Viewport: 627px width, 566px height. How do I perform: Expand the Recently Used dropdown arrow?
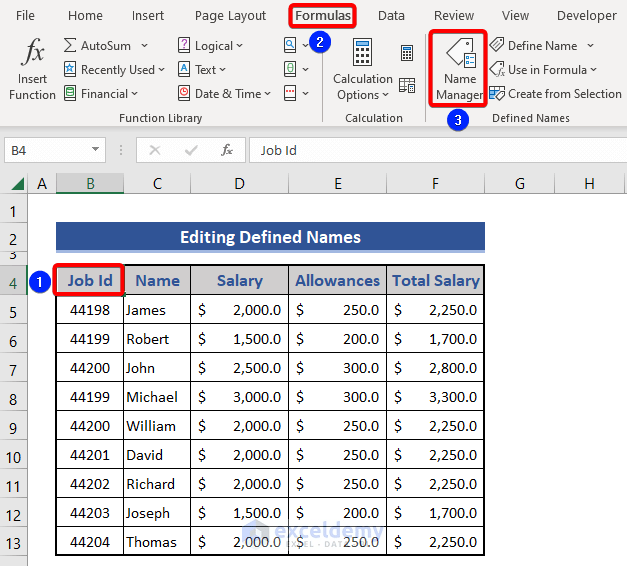161,70
